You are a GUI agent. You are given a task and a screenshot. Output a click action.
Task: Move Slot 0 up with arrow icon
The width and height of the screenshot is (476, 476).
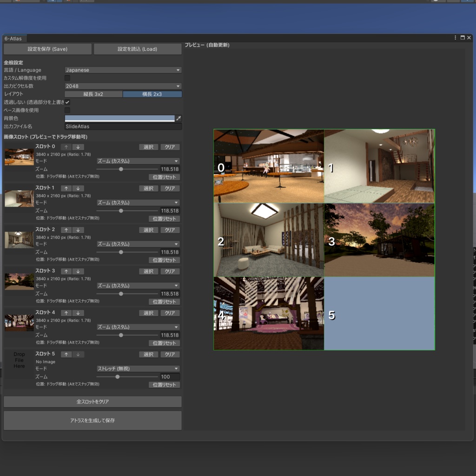66,147
